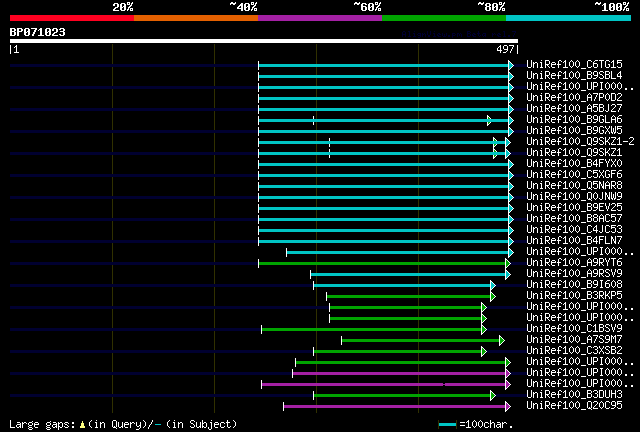Screen dimensions: 640x432
Task: Click the green alignment bar for C1BSV9
Action: click(x=372, y=330)
